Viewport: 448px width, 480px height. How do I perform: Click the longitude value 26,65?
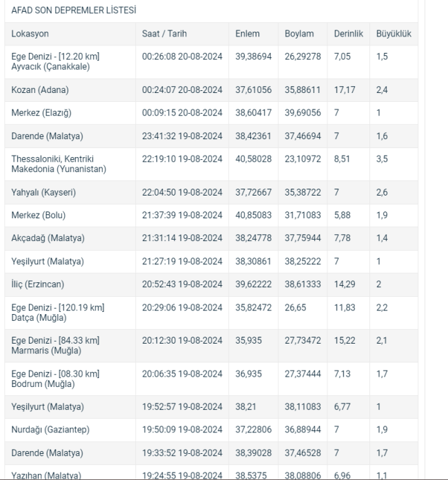pos(296,308)
